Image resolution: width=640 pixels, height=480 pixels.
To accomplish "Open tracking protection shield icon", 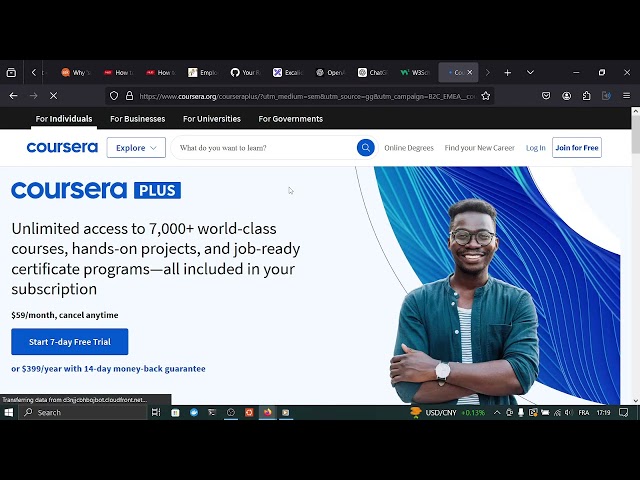I will [x=114, y=96].
